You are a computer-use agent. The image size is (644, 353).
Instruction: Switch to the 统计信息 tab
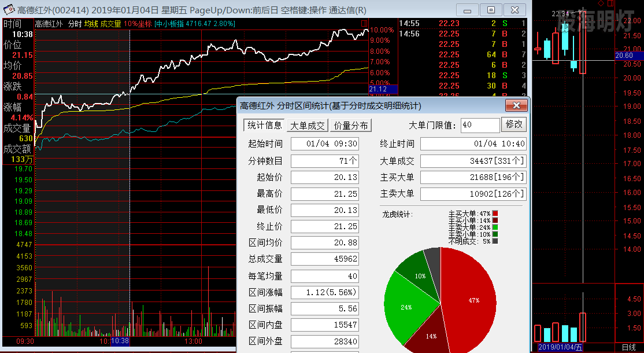[x=265, y=126]
